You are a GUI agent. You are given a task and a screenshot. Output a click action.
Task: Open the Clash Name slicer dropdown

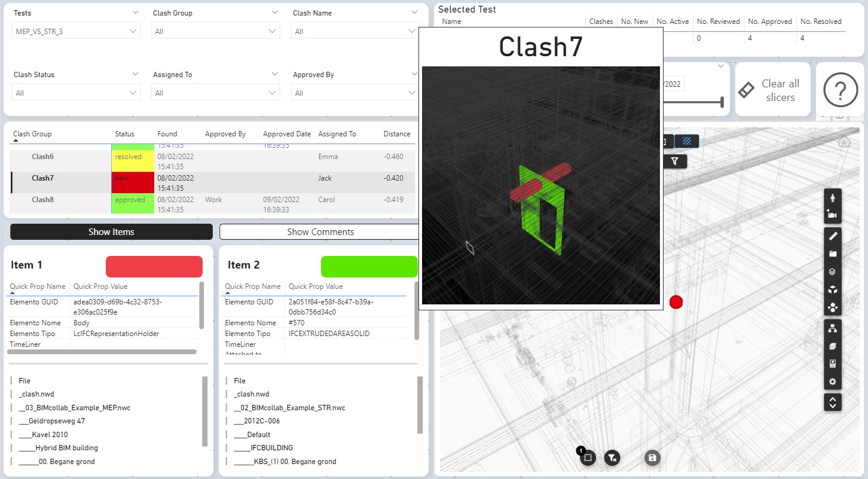[x=355, y=31]
